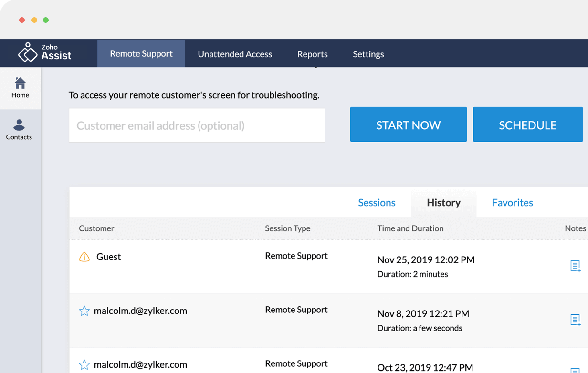View the Favorites tab
Image resolution: width=588 pixels, height=373 pixels.
[x=512, y=203]
